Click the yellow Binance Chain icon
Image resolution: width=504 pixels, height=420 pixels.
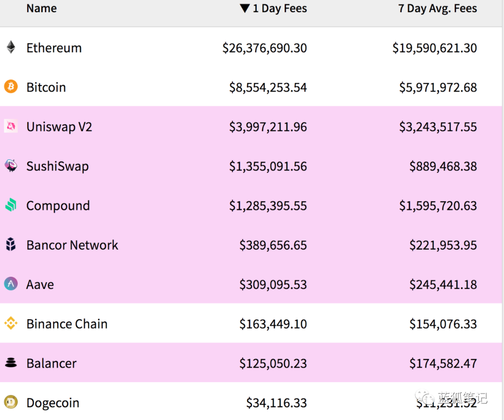pyautogui.click(x=11, y=323)
